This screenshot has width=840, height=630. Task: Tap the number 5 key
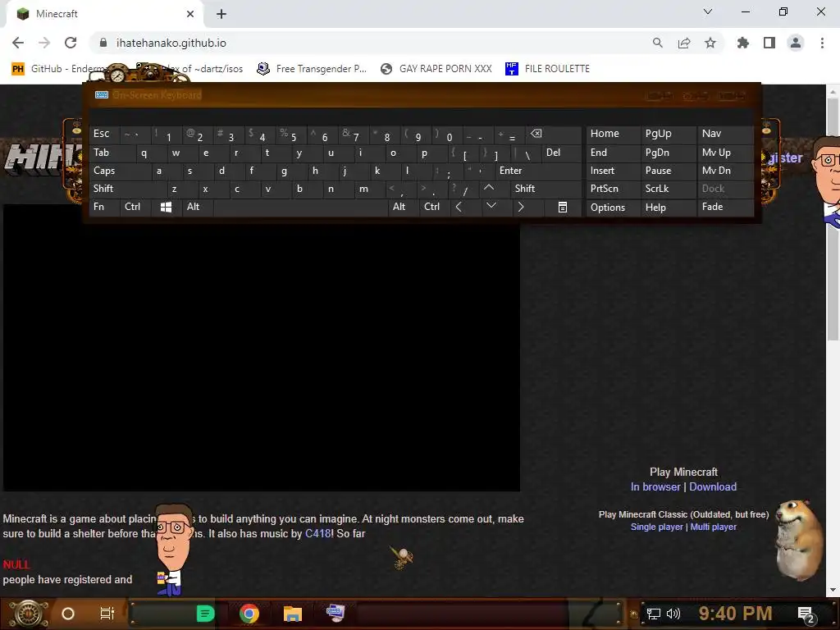tap(292, 134)
